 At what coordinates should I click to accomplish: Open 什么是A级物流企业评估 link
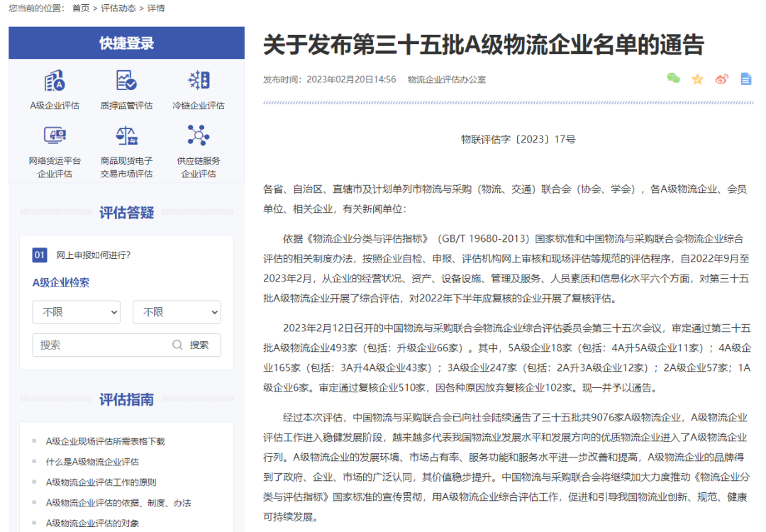[x=92, y=462]
